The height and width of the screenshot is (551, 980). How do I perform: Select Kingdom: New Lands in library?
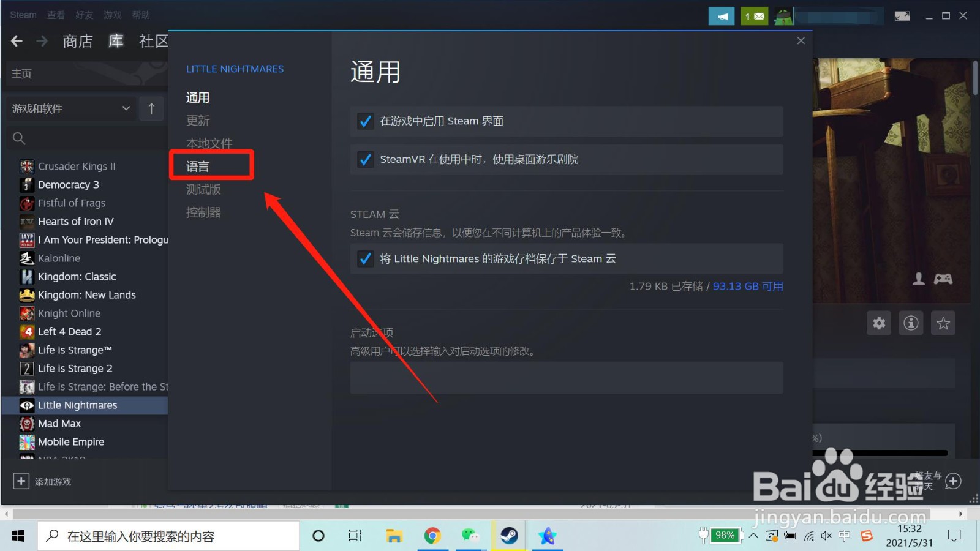[x=87, y=295]
